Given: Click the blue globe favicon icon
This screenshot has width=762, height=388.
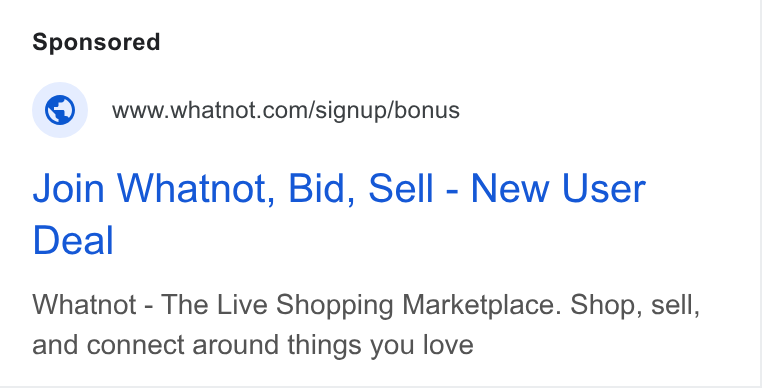Looking at the screenshot, I should 60,110.
